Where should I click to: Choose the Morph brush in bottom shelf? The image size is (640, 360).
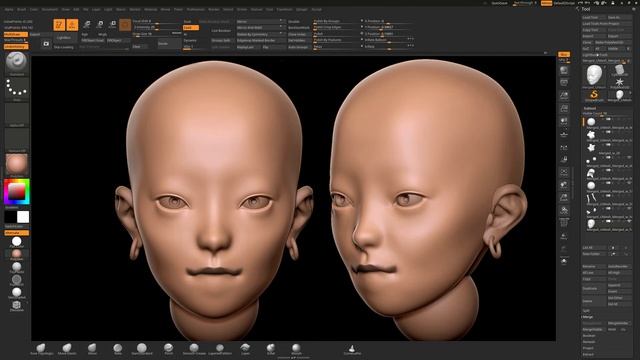[x=296, y=349]
